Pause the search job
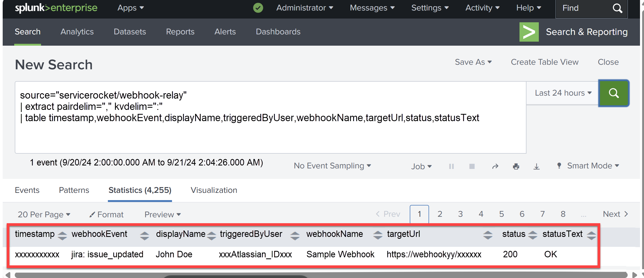644x278 pixels. 451,166
